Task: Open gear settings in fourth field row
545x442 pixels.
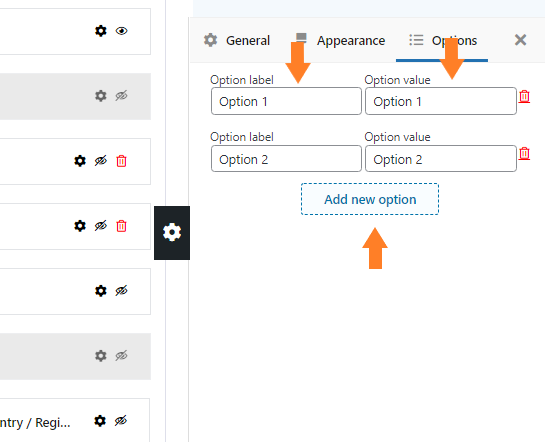Action: tap(80, 226)
